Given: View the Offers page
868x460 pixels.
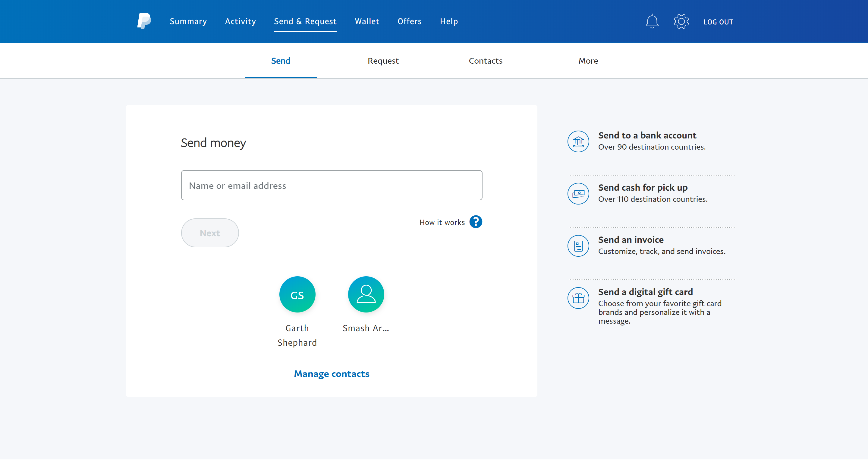Looking at the screenshot, I should pos(409,21).
